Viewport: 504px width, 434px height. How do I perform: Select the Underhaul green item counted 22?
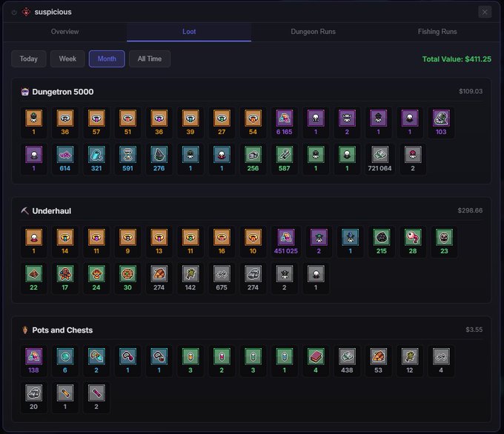click(34, 278)
